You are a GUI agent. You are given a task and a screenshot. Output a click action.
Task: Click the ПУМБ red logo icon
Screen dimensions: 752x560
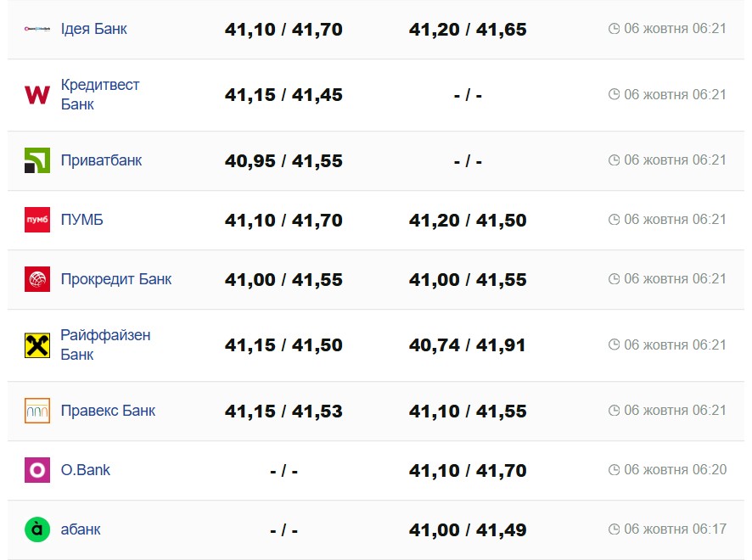(37, 220)
